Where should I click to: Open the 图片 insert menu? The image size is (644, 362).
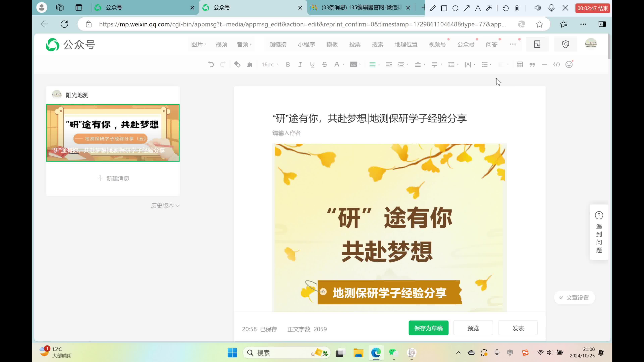click(x=199, y=44)
